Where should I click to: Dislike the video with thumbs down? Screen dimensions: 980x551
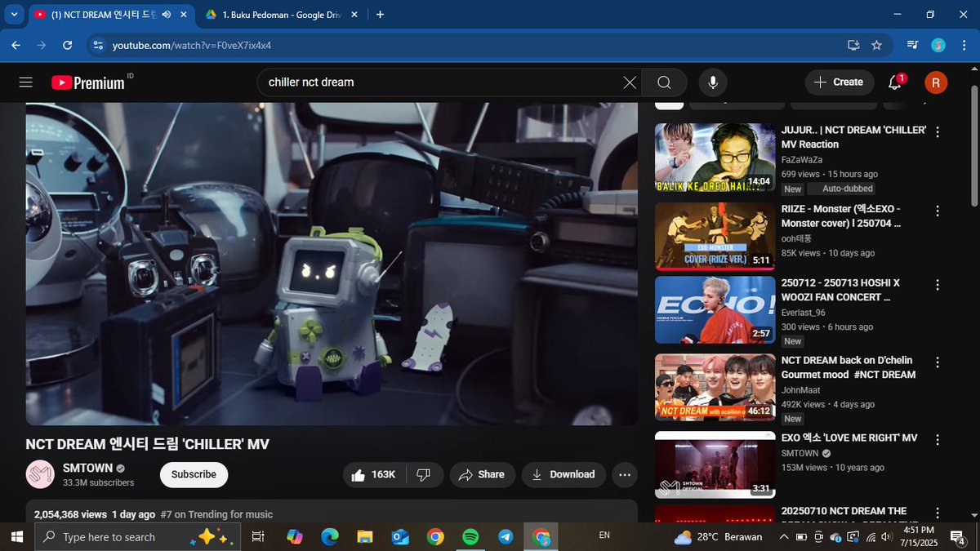click(x=423, y=474)
